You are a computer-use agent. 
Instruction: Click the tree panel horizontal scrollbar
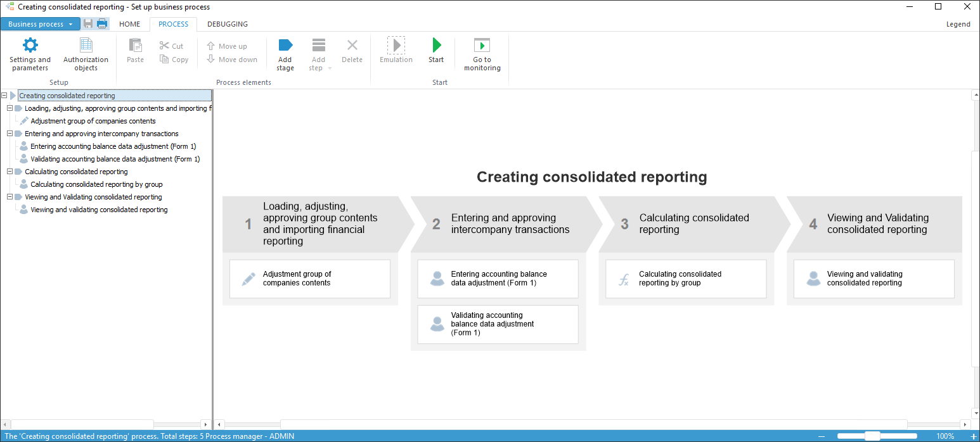[82, 424]
